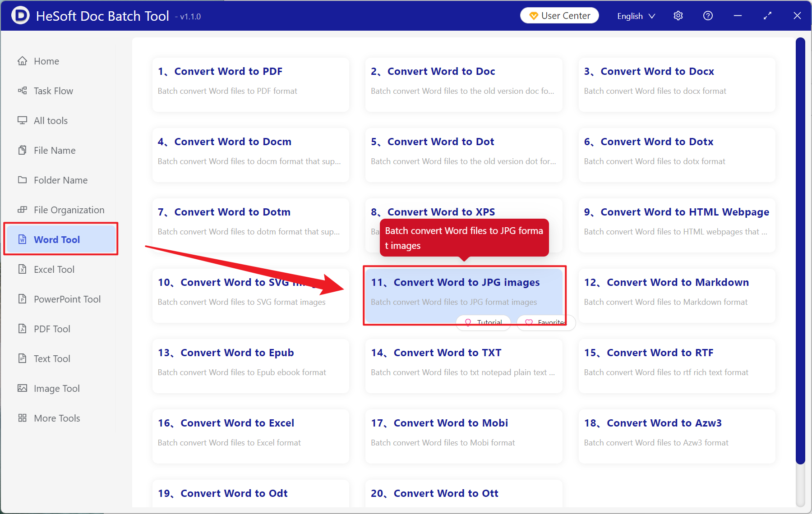Open Convert Word to Dot card
The image size is (812, 514).
click(x=464, y=155)
